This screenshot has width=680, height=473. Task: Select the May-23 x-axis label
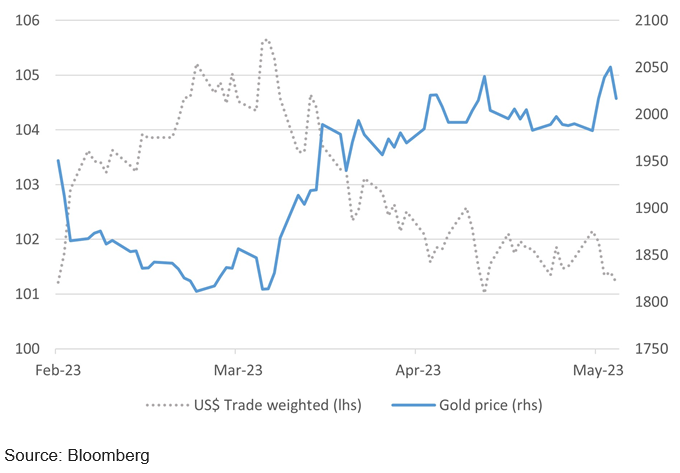[595, 369]
